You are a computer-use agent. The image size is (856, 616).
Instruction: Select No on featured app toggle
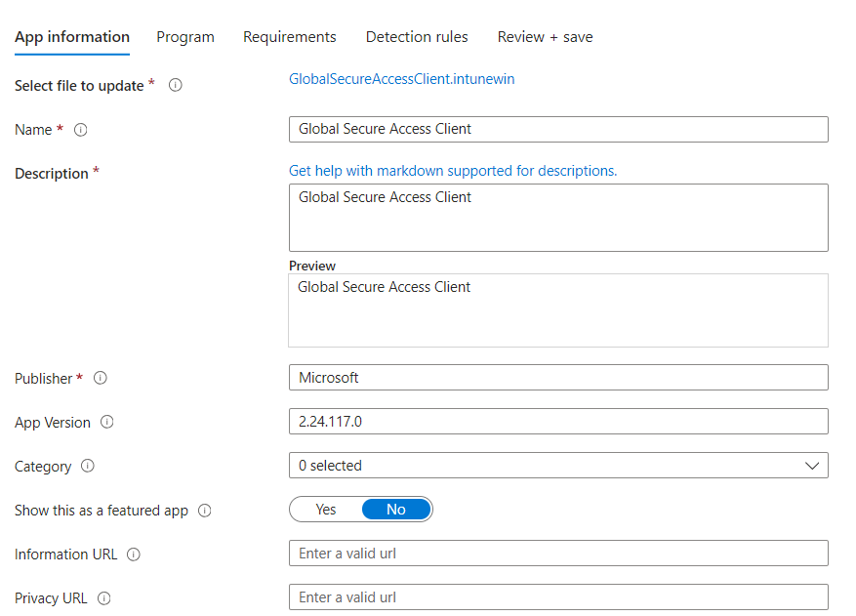pyautogui.click(x=395, y=510)
